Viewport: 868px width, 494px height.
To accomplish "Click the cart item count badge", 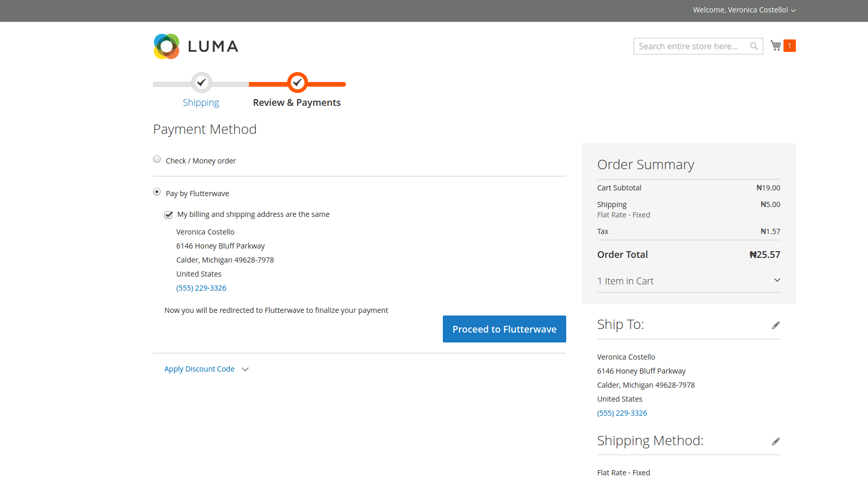I will (x=790, y=46).
